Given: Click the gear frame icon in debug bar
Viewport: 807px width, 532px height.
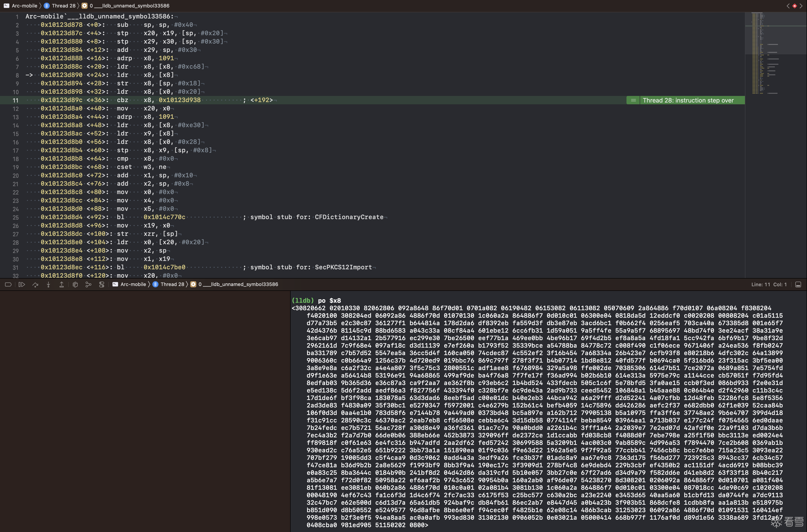Looking at the screenshot, I should pos(193,284).
